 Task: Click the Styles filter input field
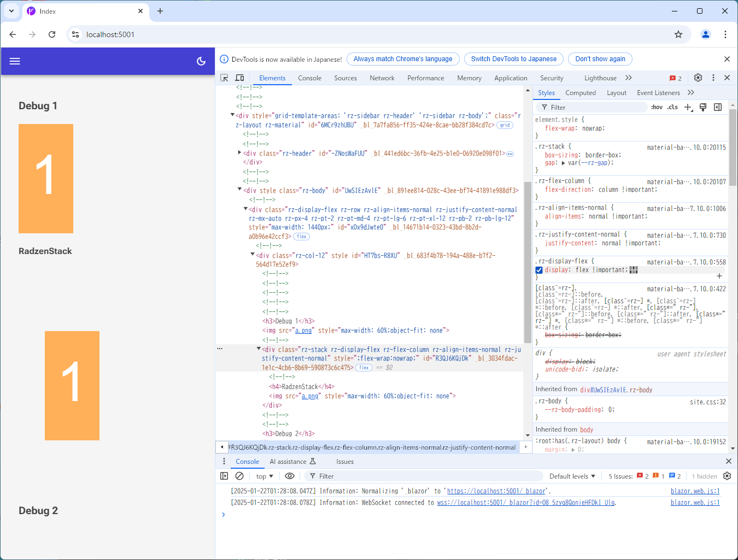pos(596,107)
